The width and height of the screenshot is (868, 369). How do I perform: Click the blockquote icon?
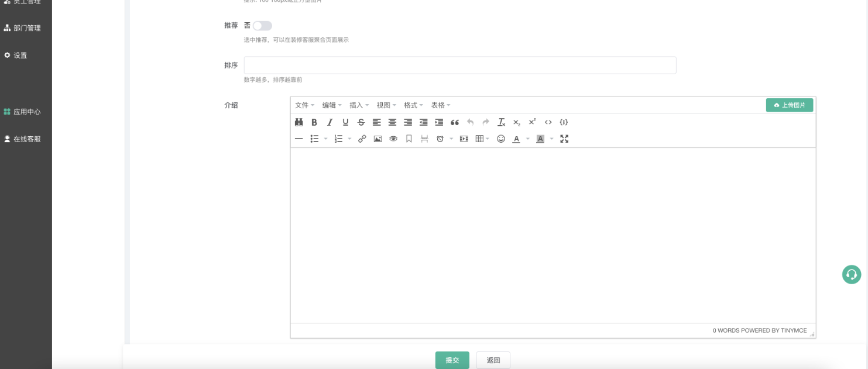[x=455, y=122]
